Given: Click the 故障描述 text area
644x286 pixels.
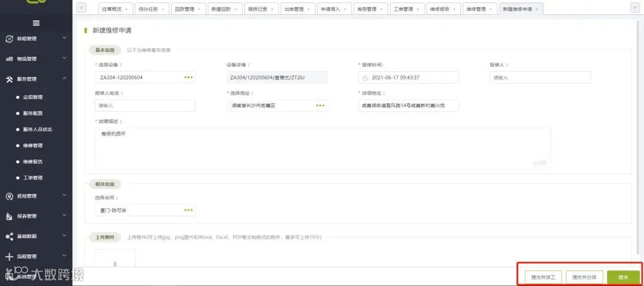Looking at the screenshot, I should point(323,148).
